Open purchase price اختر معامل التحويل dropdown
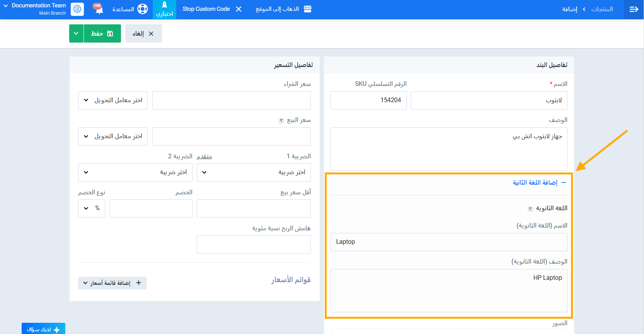 113,100
